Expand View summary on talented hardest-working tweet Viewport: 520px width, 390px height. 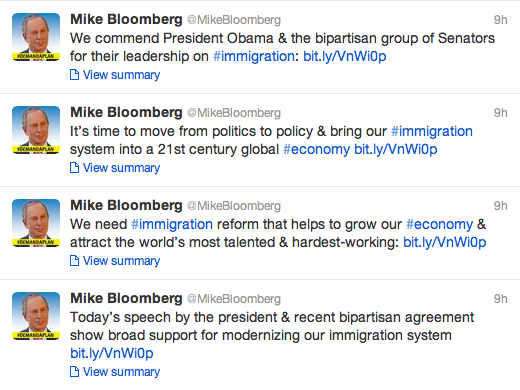pyautogui.click(x=121, y=261)
